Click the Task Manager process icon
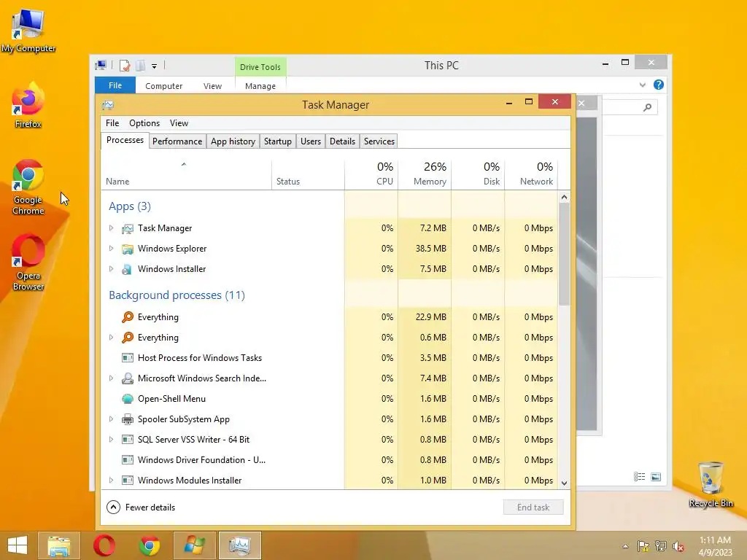This screenshot has height=560, width=747. tap(127, 228)
